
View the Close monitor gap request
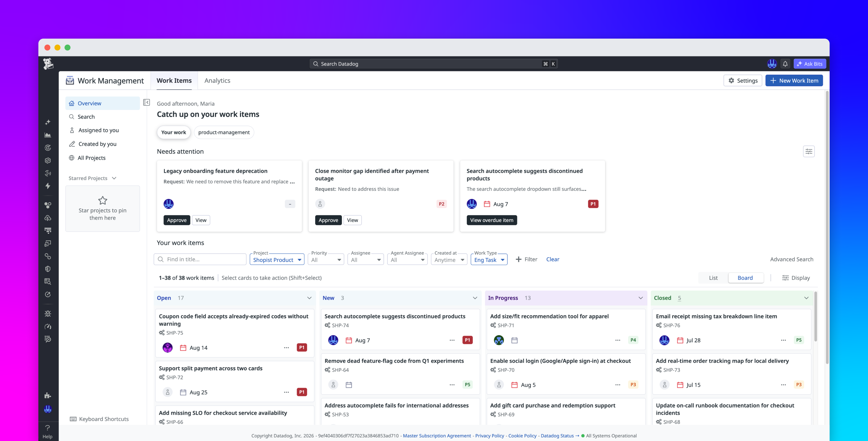(352, 220)
